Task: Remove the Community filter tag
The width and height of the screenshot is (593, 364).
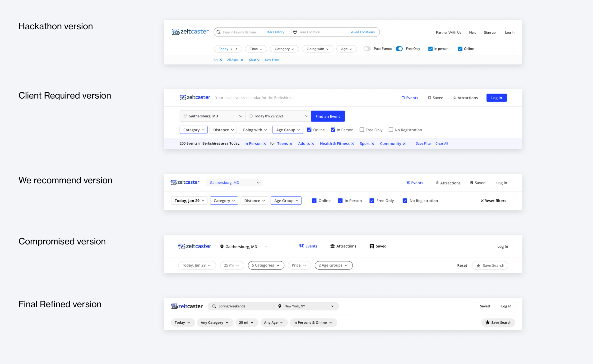Action: click(404, 144)
